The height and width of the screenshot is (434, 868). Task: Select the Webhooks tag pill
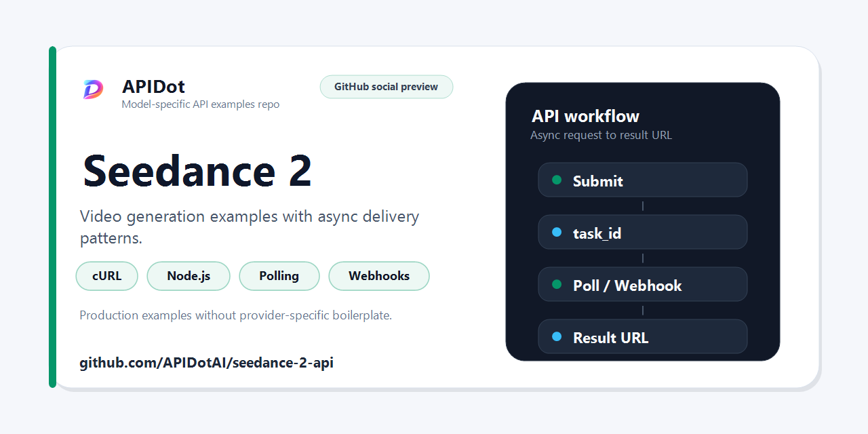tap(379, 276)
